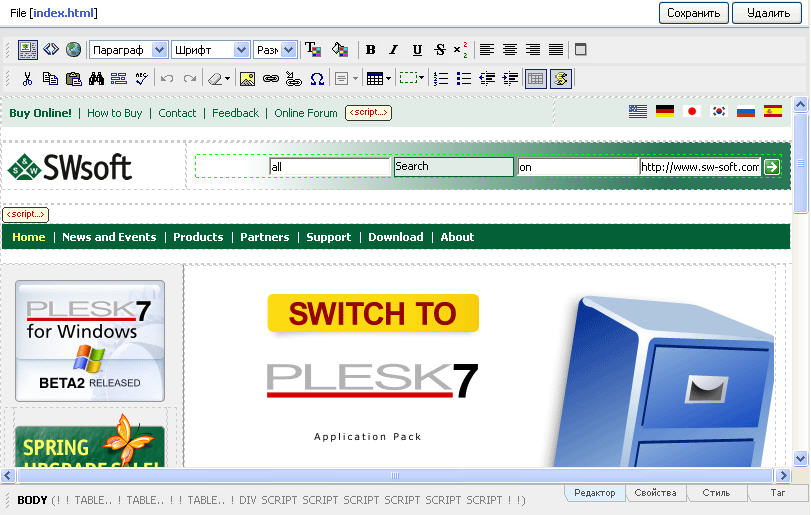This screenshot has width=811, height=515.
Task: Click the Удалить button
Action: [767, 13]
